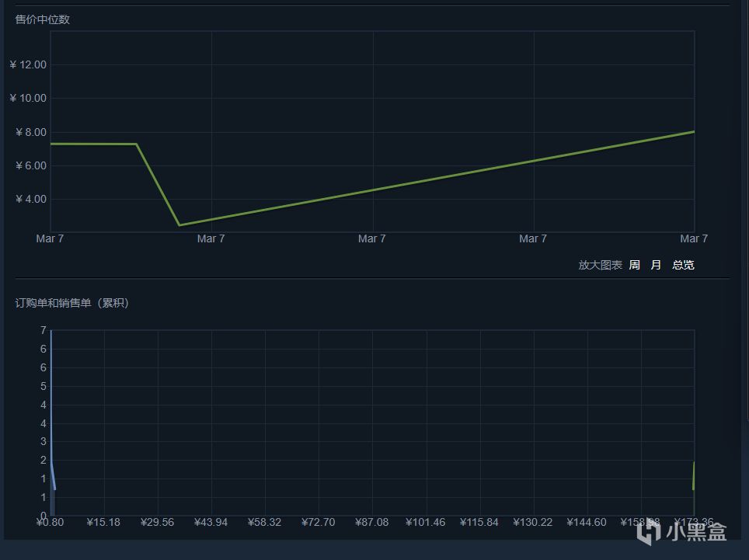The image size is (749, 560).
Task: Zoom chart to week with 周
Action: (634, 265)
